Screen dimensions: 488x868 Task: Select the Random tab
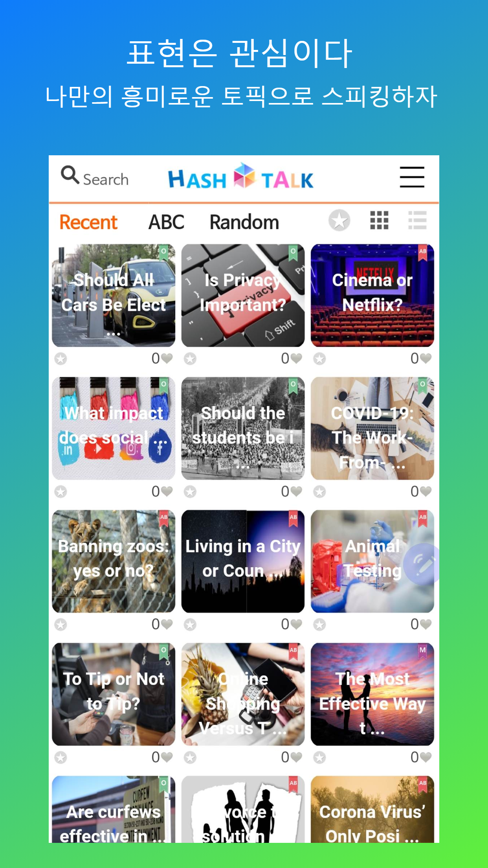244,222
